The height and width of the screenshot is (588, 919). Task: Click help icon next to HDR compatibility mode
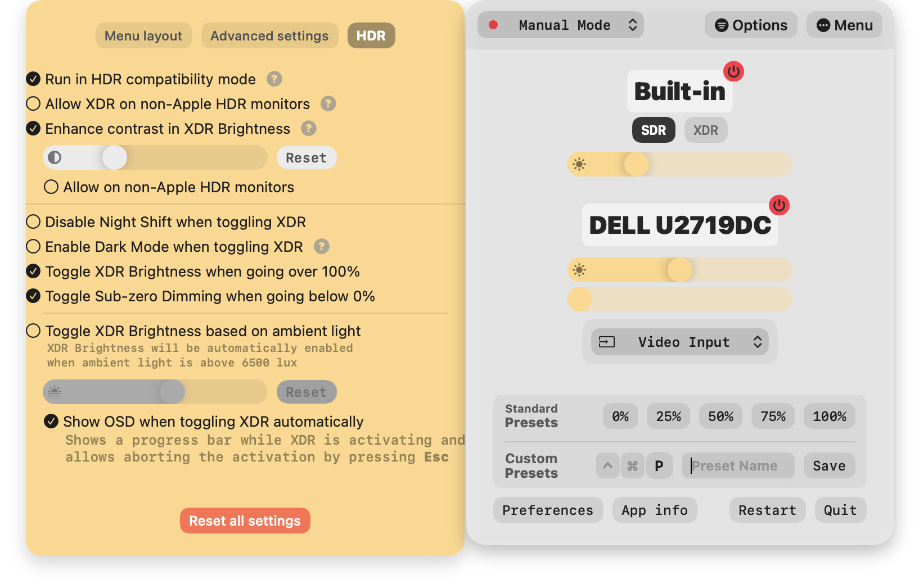pos(274,79)
